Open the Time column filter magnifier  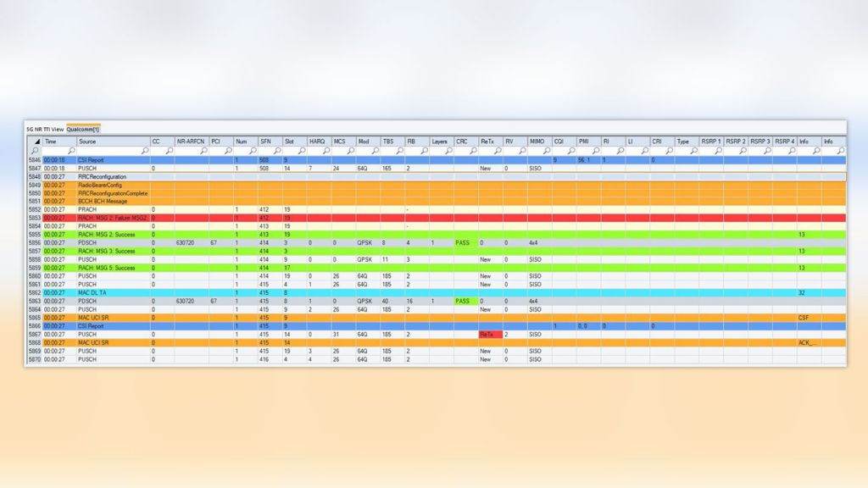coord(70,149)
